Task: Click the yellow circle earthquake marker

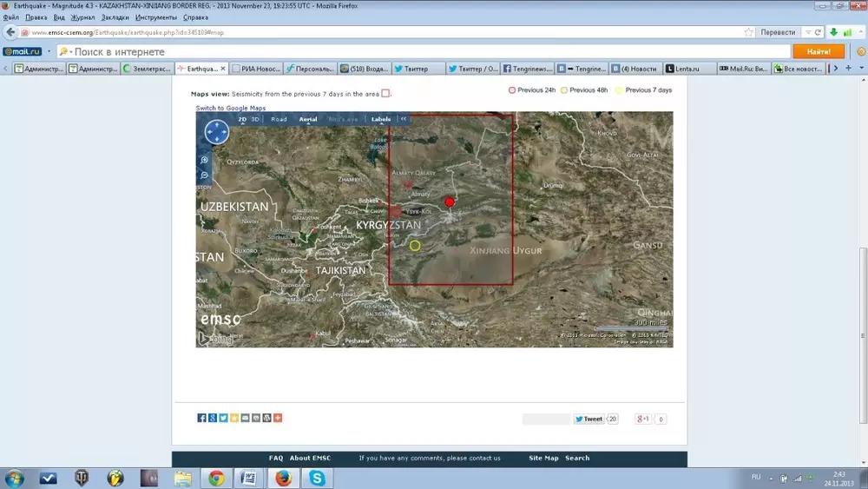Action: 415,246
